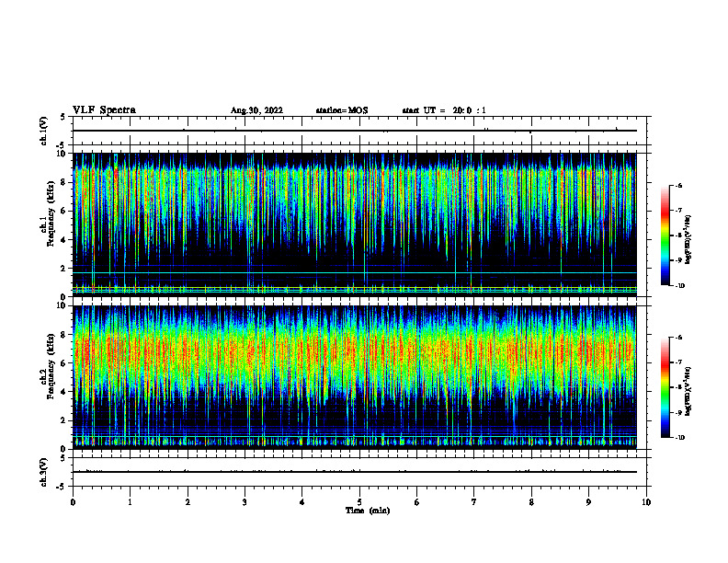The width and height of the screenshot is (728, 563).
Task: Click the "8" kHz tick on the ch.1 frequency axis
Action: [x=64, y=182]
